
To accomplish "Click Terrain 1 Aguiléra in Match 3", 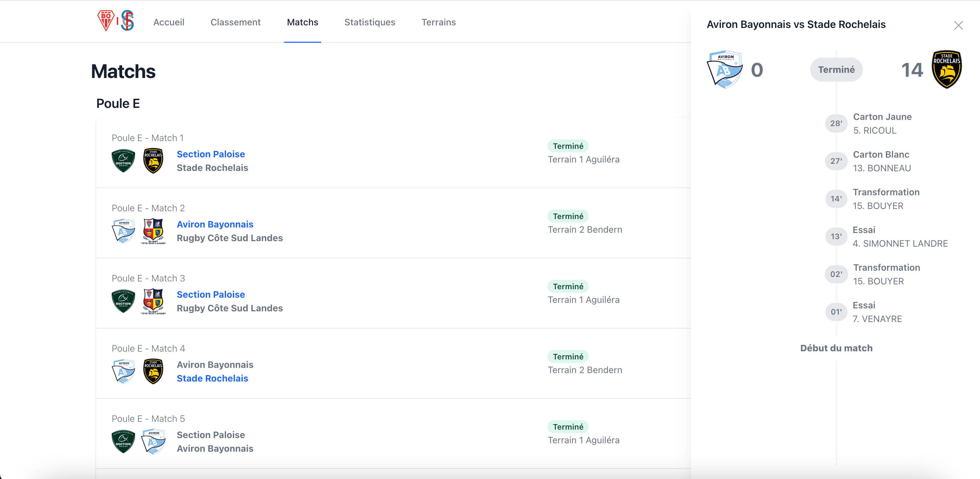I will [584, 299].
